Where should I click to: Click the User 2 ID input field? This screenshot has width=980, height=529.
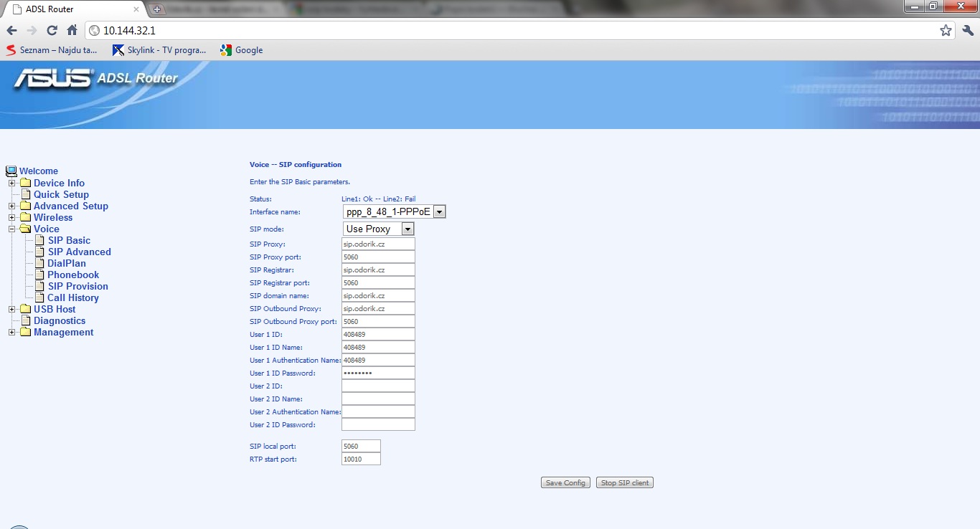tap(378, 386)
